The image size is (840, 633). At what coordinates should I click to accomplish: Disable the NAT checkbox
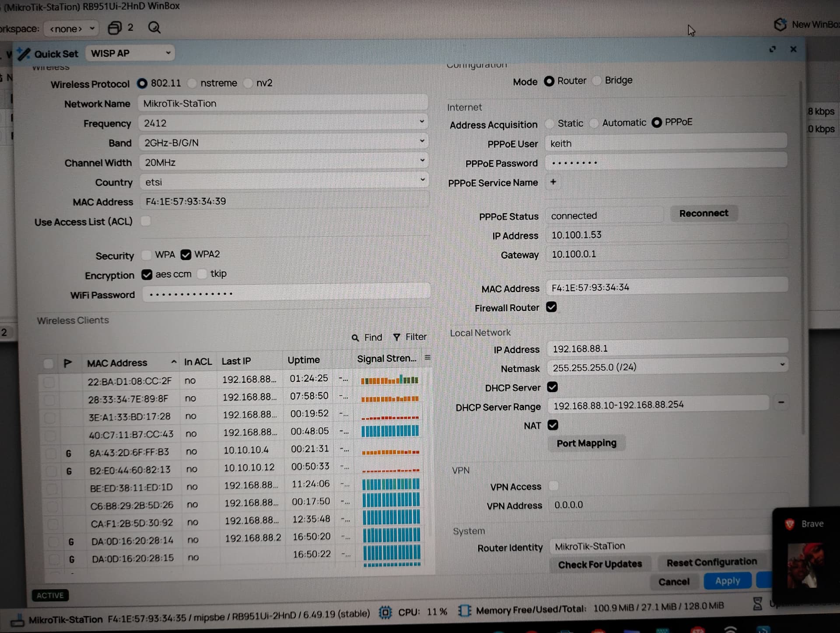pyautogui.click(x=553, y=425)
